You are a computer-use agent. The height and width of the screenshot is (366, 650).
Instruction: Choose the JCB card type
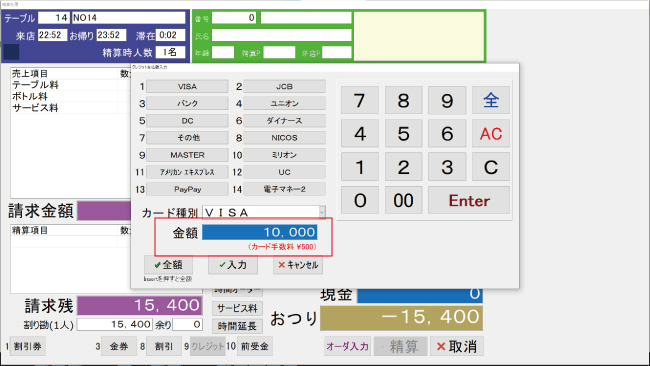tap(284, 86)
